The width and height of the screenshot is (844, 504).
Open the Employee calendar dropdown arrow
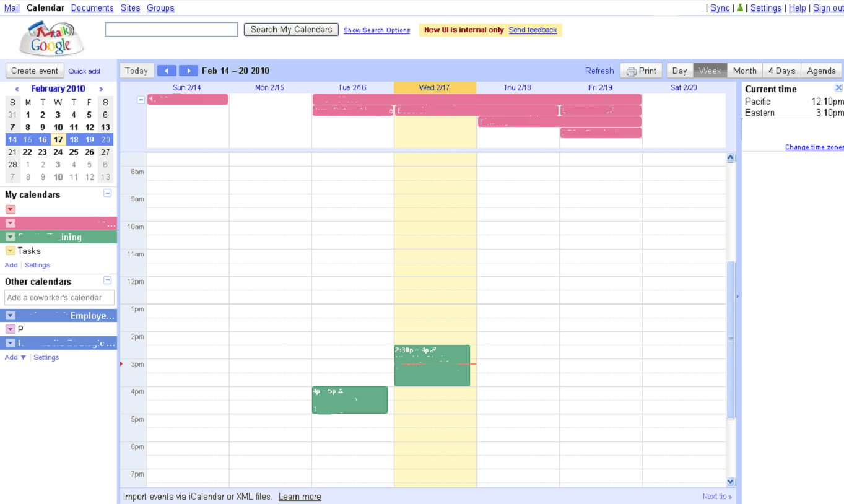click(x=11, y=316)
